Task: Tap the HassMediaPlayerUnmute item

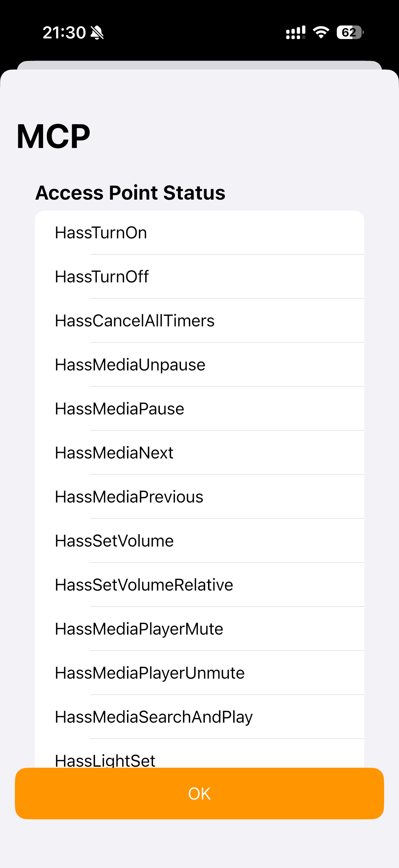Action: 199,673
